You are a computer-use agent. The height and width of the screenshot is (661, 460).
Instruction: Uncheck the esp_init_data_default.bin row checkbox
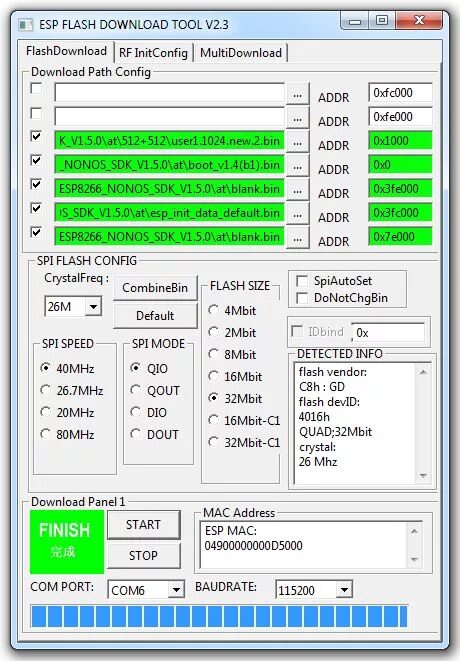36,209
